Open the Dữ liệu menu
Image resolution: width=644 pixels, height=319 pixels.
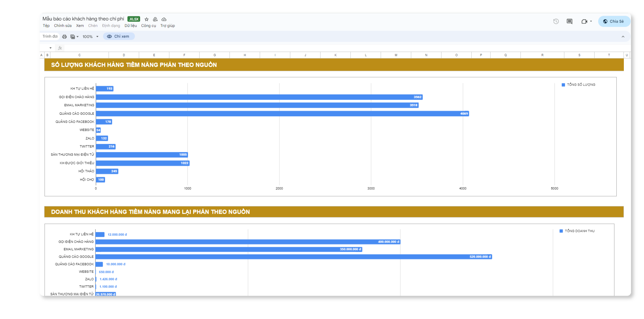coord(131,26)
